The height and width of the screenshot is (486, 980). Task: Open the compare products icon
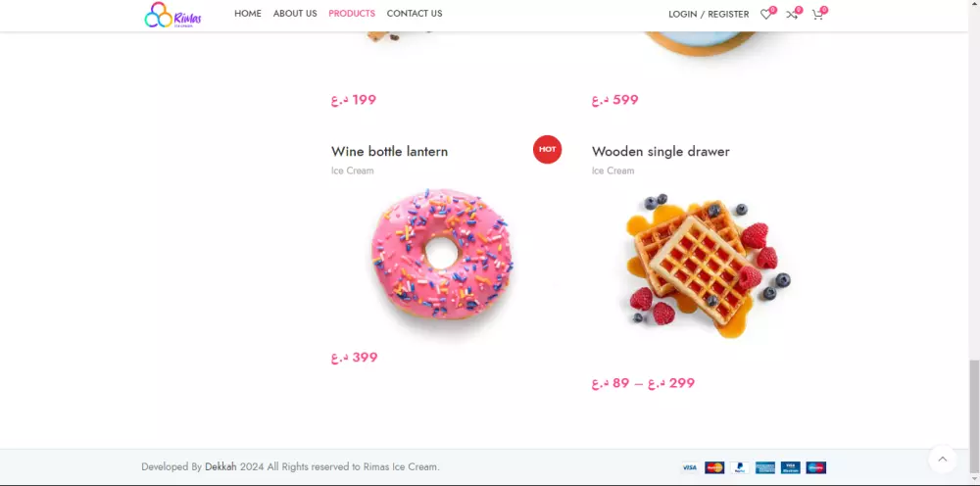click(791, 15)
